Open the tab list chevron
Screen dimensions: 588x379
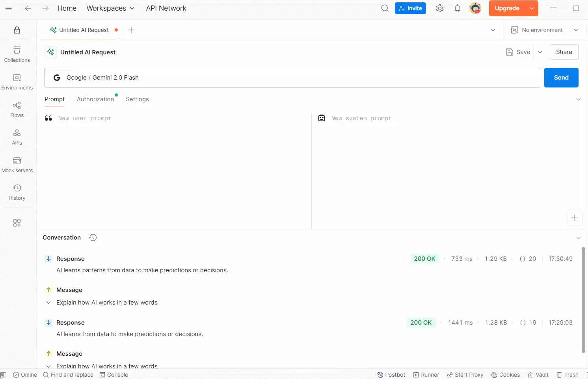[493, 30]
